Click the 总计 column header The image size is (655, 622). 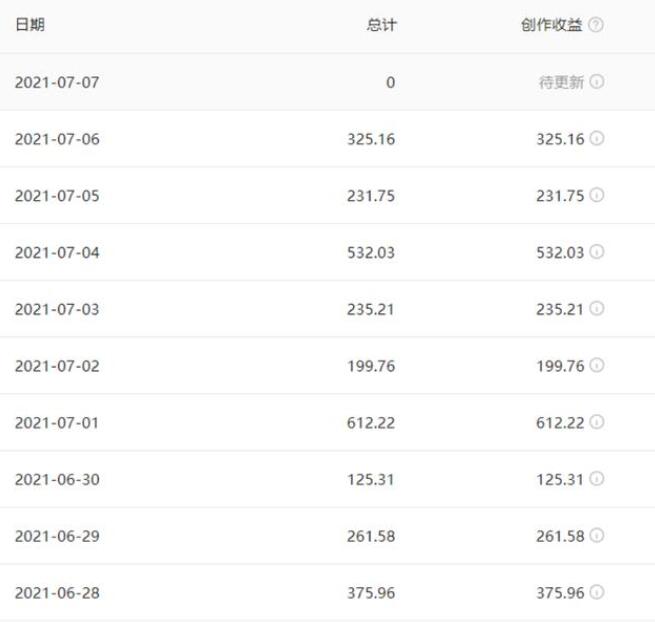381,25
